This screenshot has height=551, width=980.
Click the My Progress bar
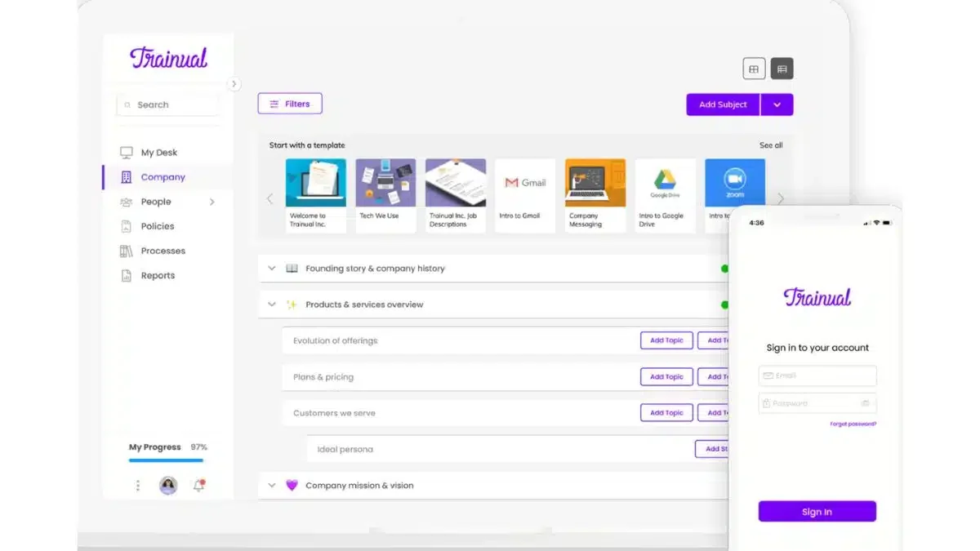167,460
